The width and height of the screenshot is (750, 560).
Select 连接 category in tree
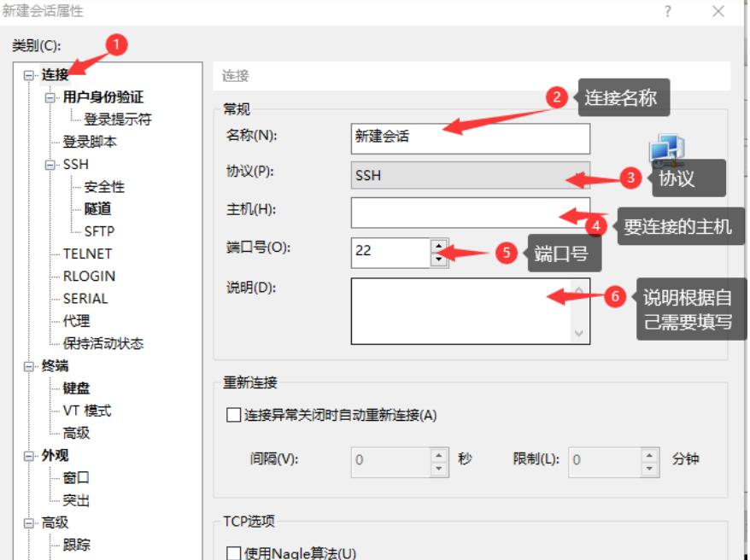click(55, 74)
